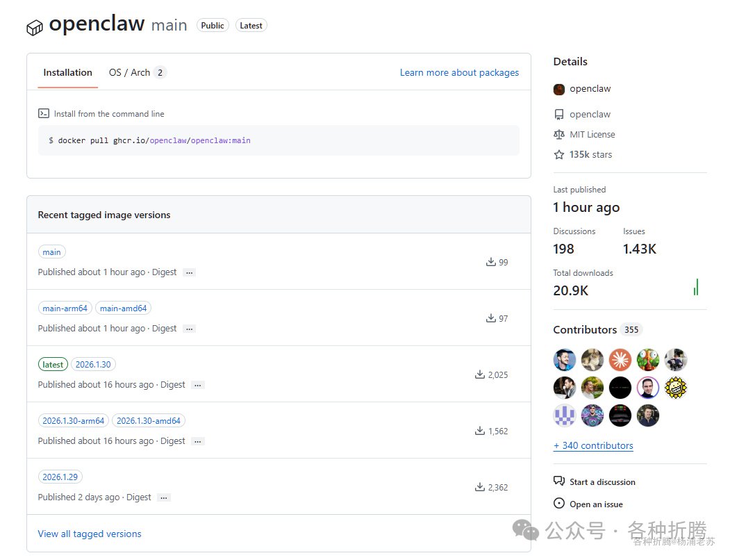The height and width of the screenshot is (560, 730).
Task: Expand the Digest for version 2026.1.29
Action: pyautogui.click(x=163, y=497)
